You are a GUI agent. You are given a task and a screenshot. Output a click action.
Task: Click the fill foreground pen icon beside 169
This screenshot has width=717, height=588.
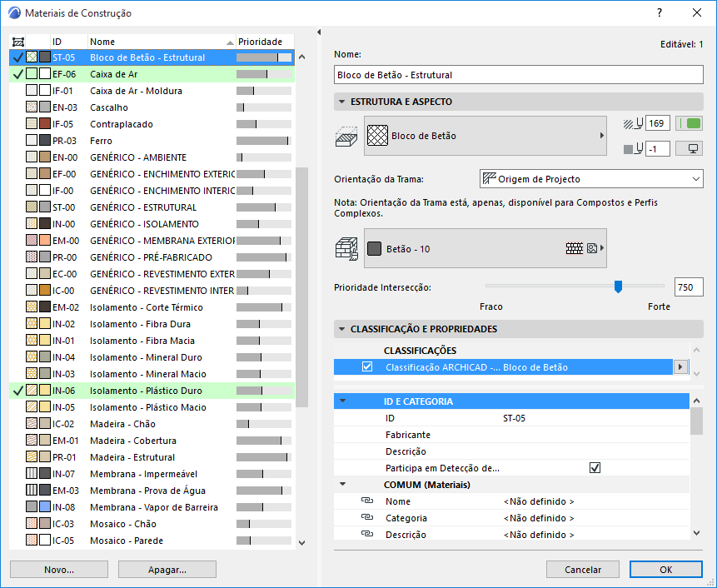click(633, 123)
